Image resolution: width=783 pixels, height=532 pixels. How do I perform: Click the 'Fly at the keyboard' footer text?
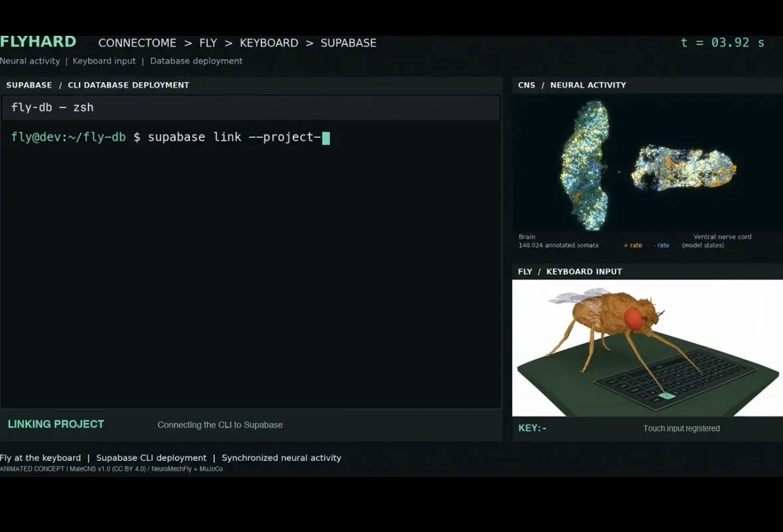click(x=41, y=458)
